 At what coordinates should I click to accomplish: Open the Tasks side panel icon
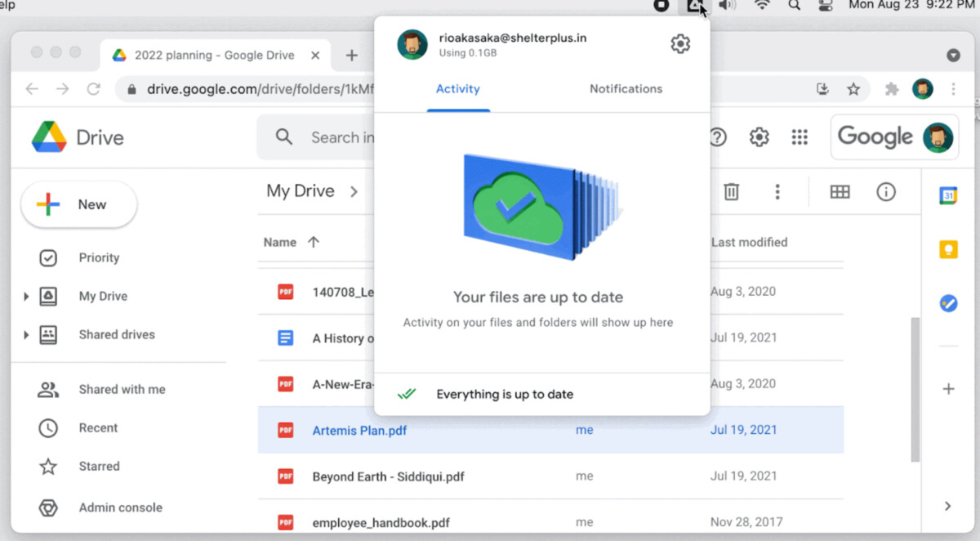(x=948, y=303)
